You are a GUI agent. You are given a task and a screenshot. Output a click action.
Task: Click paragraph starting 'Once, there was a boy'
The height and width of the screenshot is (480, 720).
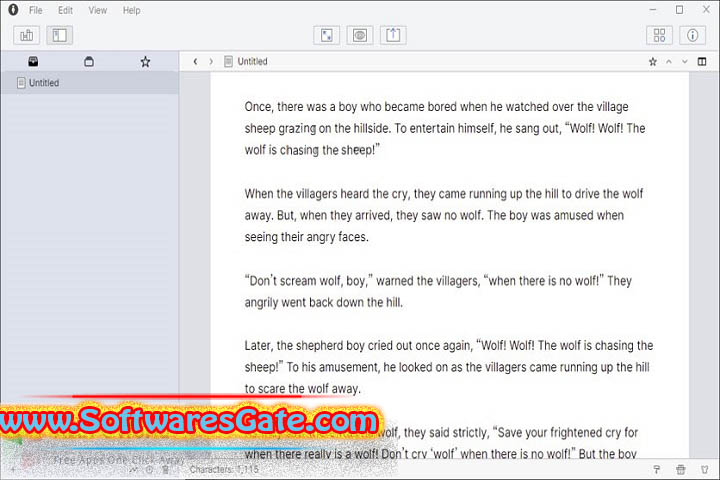[445, 128]
